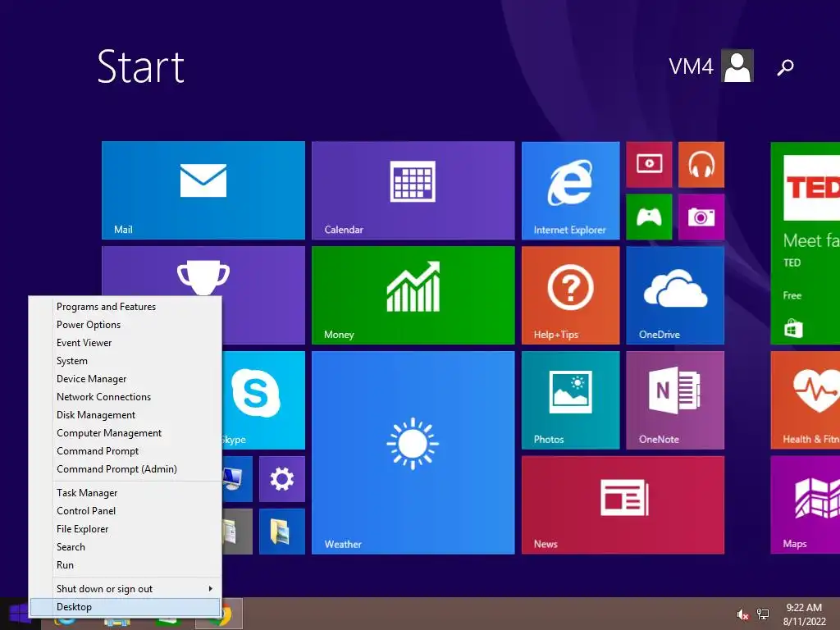Click the Start button on taskbar
840x630 pixels.
[19, 614]
